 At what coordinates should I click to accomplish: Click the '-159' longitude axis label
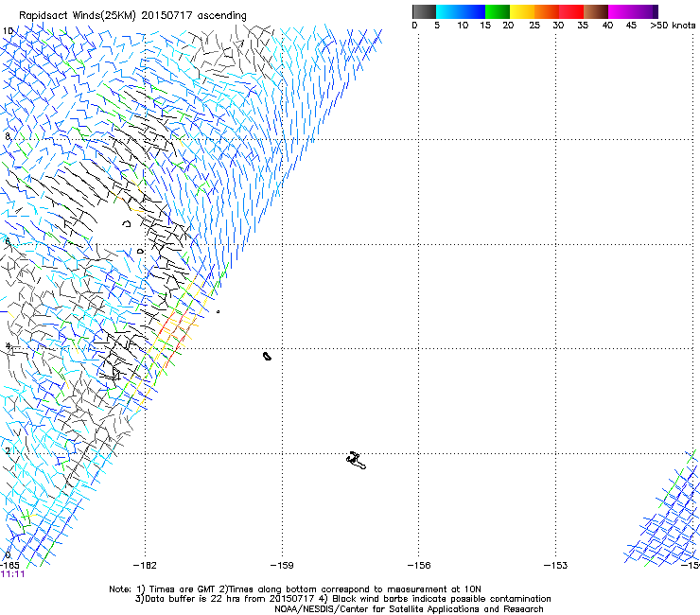point(282,566)
